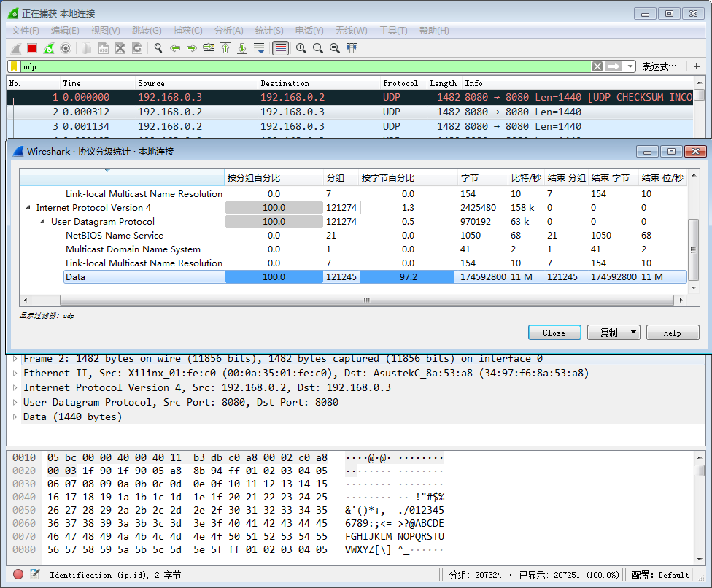Open the 捕获 menu

point(188,31)
